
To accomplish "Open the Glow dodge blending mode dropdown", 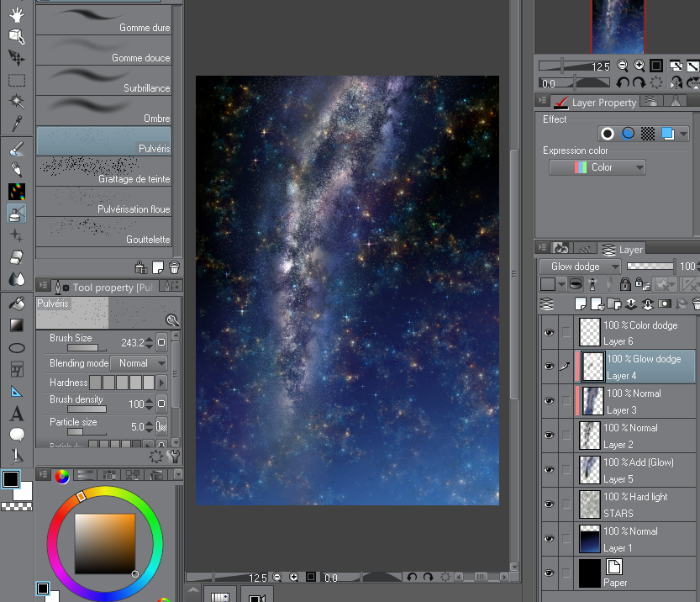I will point(580,267).
